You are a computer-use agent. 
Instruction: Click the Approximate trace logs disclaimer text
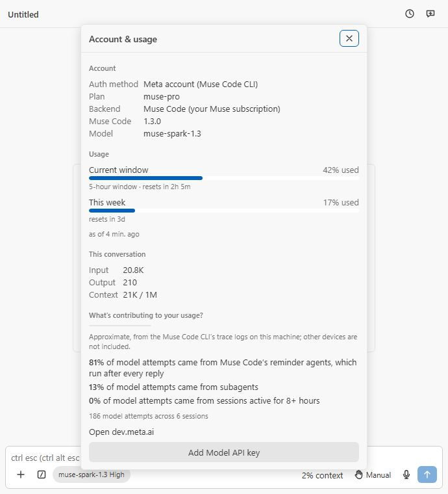coord(223,342)
